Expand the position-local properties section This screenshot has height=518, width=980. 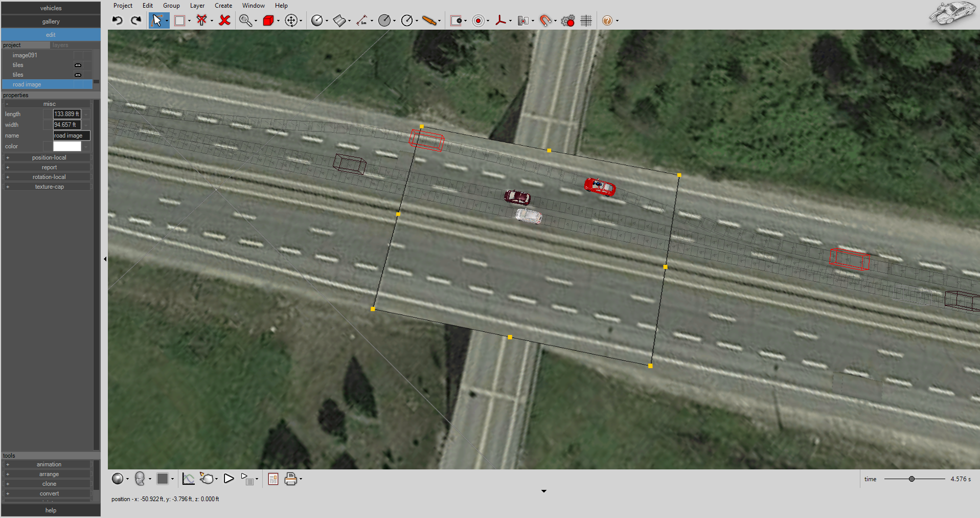[x=8, y=157]
